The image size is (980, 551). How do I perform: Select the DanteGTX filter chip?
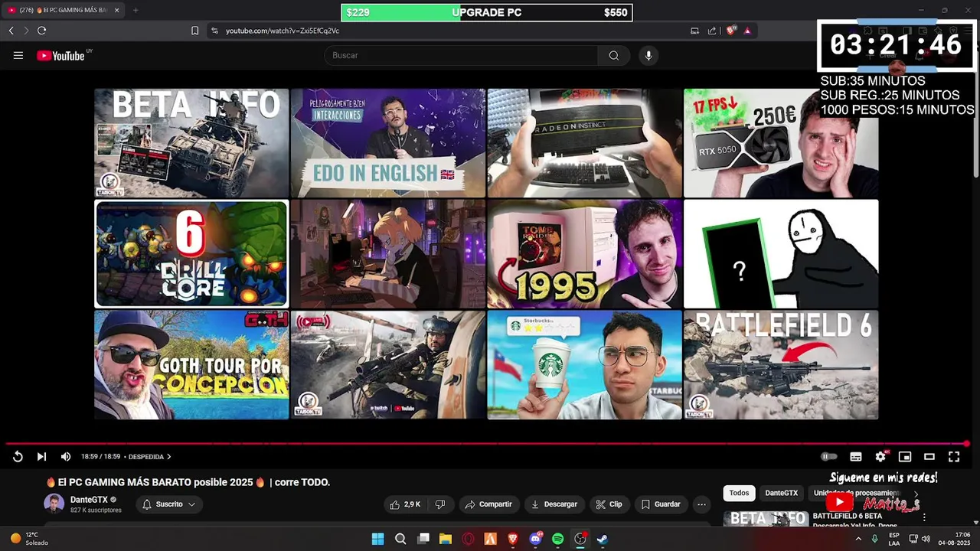point(781,493)
